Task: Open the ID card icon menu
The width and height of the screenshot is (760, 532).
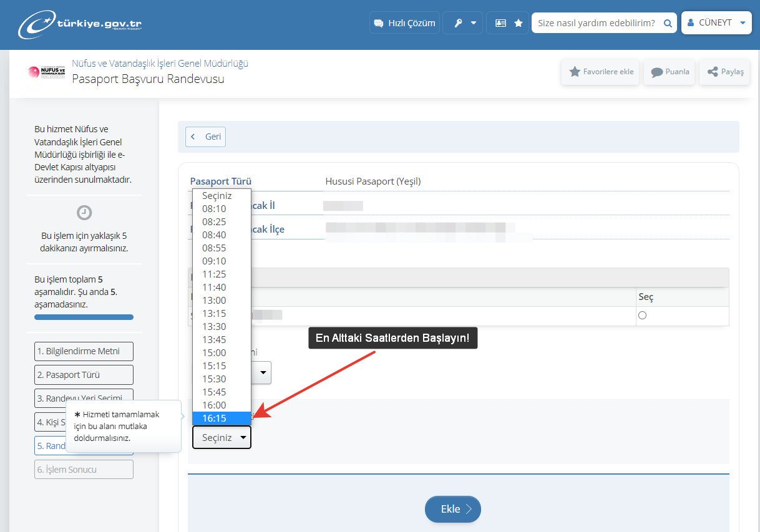Action: pos(500,23)
